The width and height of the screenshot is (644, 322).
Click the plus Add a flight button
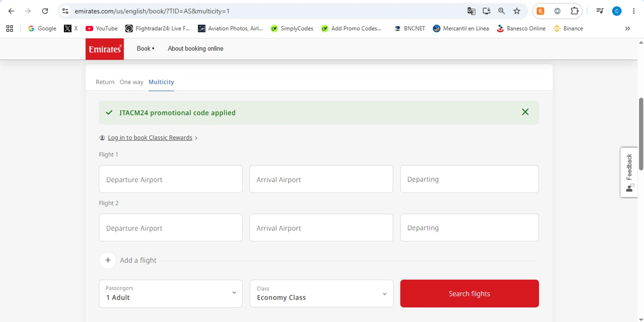tap(108, 260)
